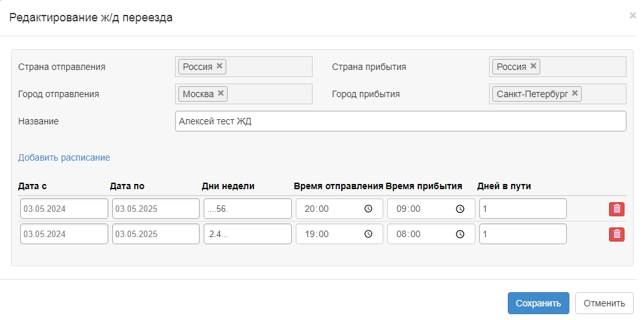Remove the Москва city tag
The width and height of the screenshot is (644, 320).
(221, 93)
